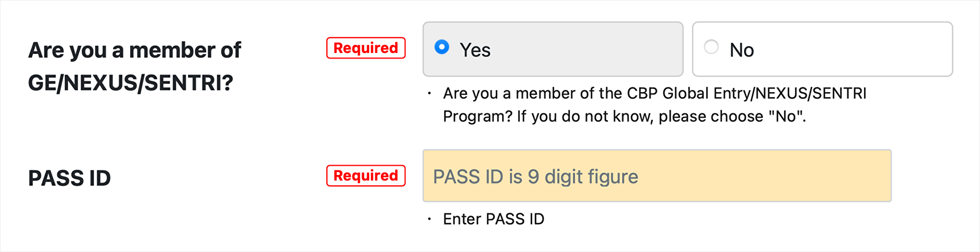This screenshot has width=980, height=252.
Task: Focus the PASS ID input field
Action: (x=656, y=176)
